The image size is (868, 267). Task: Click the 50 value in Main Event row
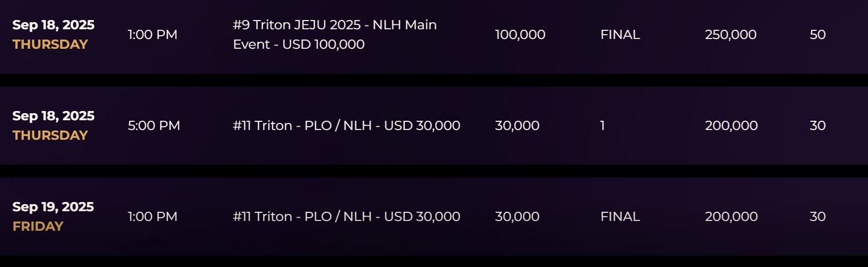pyautogui.click(x=817, y=35)
